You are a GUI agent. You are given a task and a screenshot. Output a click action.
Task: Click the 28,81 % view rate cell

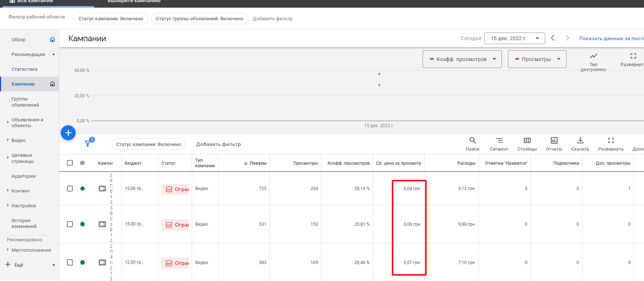[362, 224]
